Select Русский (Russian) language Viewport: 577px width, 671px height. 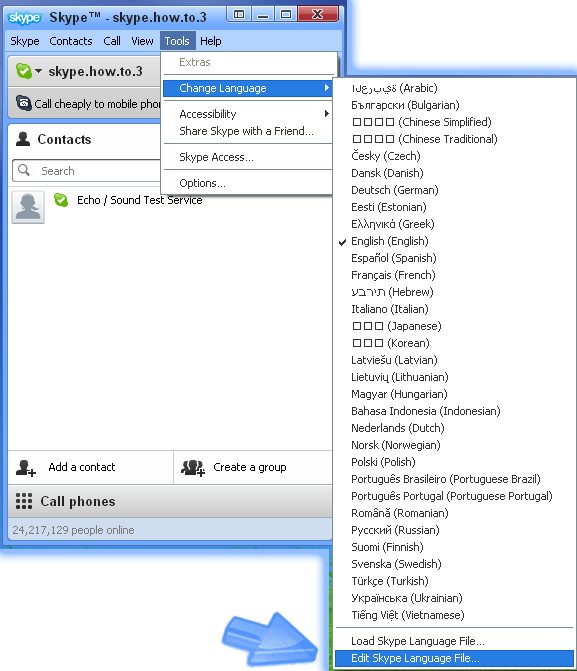click(395, 530)
